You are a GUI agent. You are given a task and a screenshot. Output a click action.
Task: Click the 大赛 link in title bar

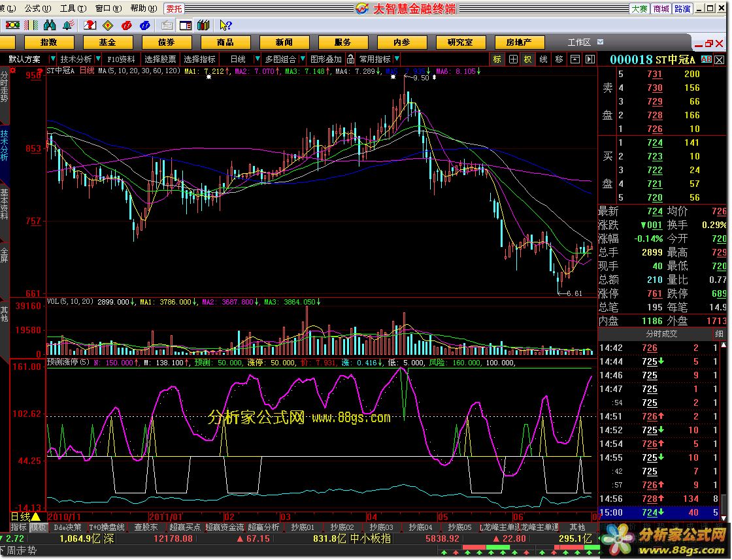[x=640, y=8]
